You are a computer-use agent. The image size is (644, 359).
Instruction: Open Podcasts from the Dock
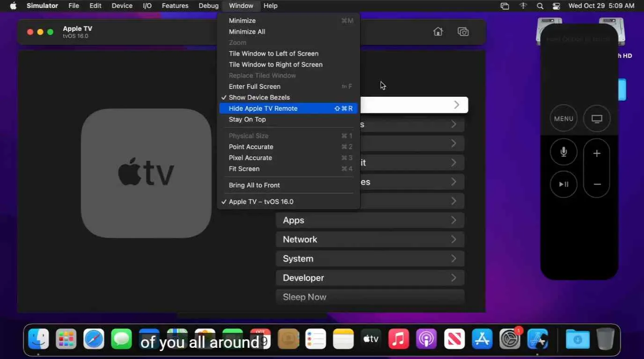tap(426, 339)
